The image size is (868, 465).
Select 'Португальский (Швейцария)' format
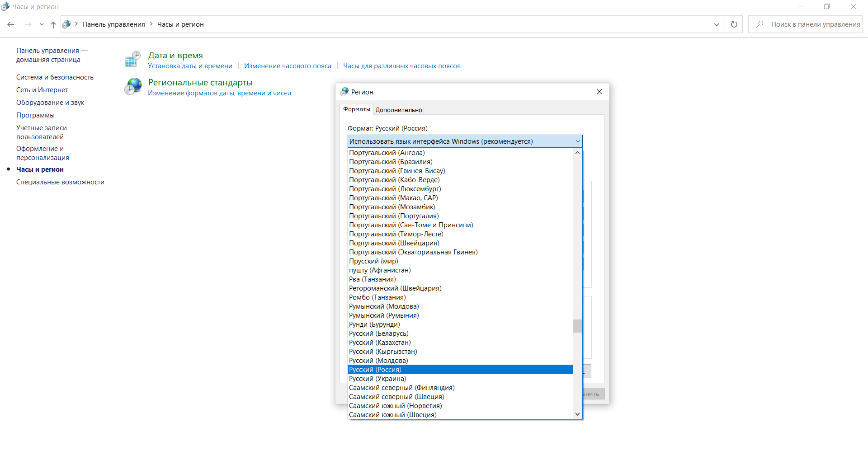pyautogui.click(x=460, y=243)
